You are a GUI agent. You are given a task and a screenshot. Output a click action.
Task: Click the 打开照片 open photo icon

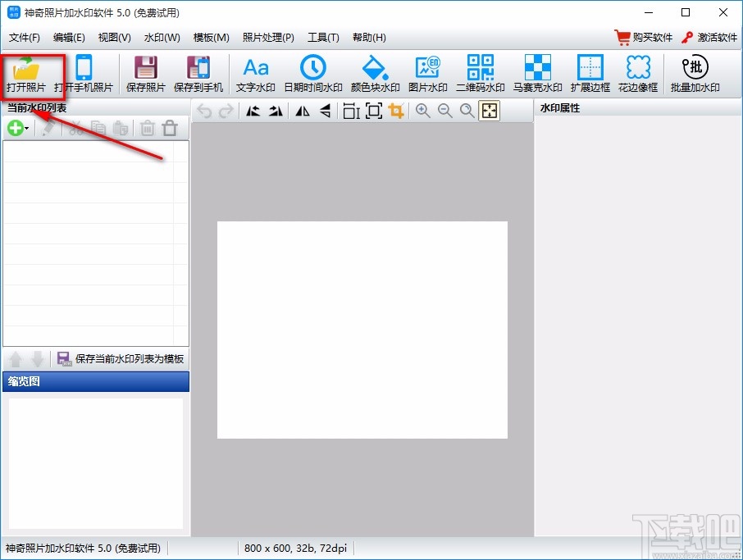pos(26,74)
